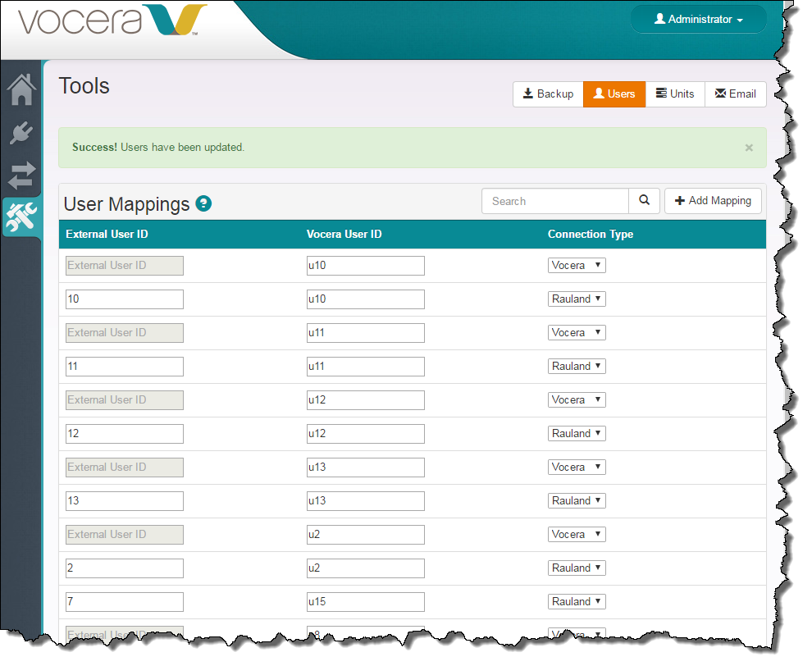Click the Connection Type column header
This screenshot has height=666, width=812.
coord(591,234)
